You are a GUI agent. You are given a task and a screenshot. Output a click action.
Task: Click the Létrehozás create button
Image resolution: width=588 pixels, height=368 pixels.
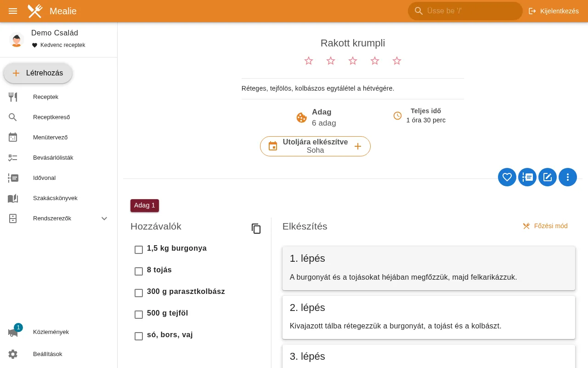[38, 73]
